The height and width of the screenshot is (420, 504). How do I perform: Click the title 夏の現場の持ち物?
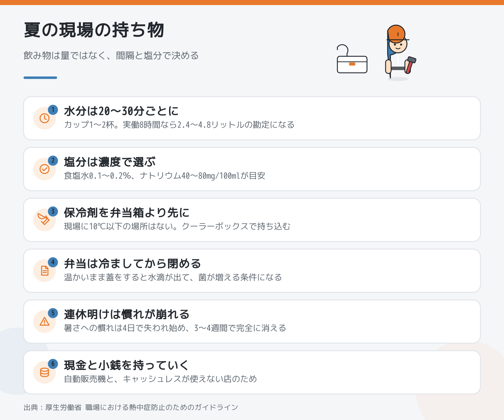pyautogui.click(x=94, y=30)
